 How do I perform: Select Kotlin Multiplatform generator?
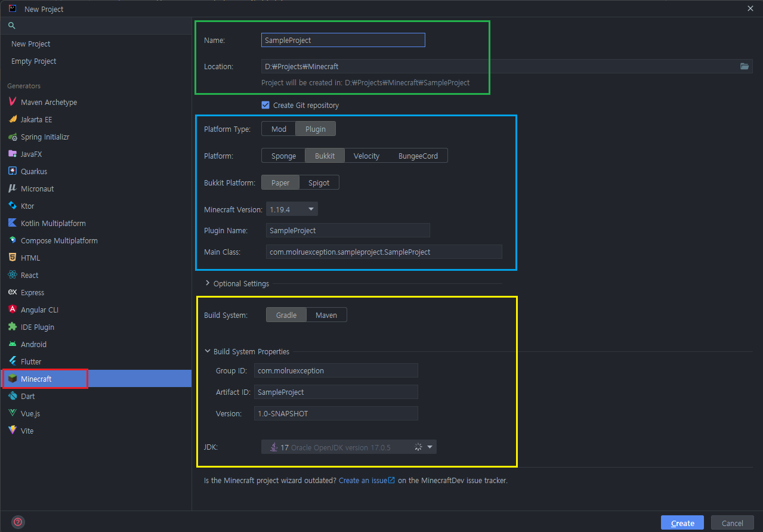95,223
